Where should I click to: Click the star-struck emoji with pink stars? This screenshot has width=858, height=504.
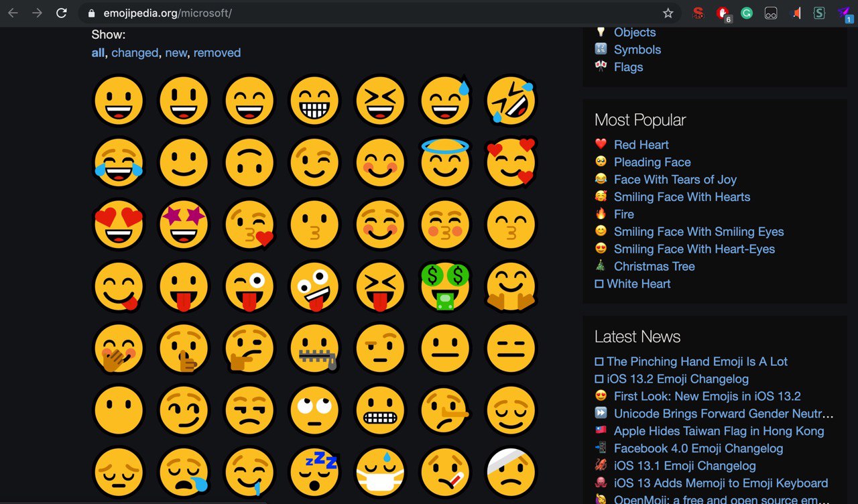[184, 225]
